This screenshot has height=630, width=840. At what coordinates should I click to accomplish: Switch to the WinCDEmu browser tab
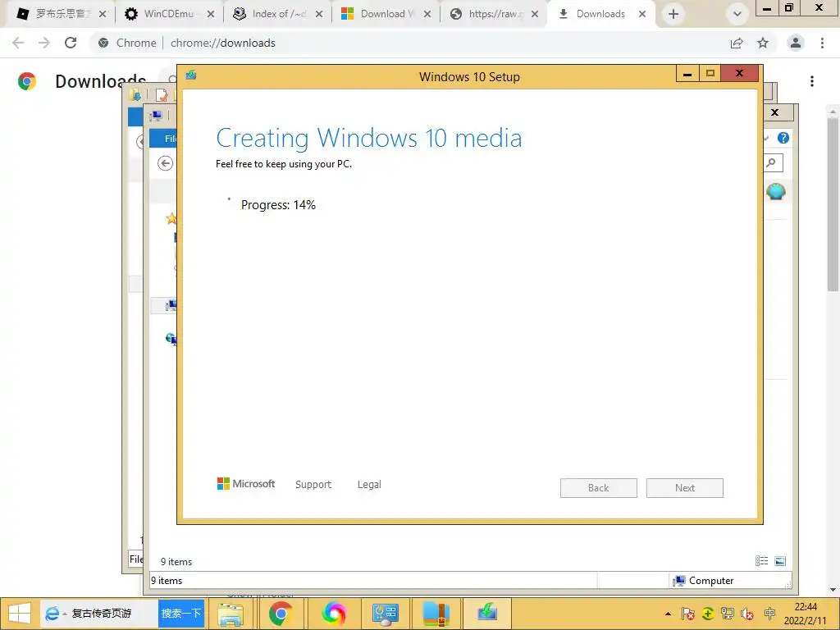click(x=168, y=14)
